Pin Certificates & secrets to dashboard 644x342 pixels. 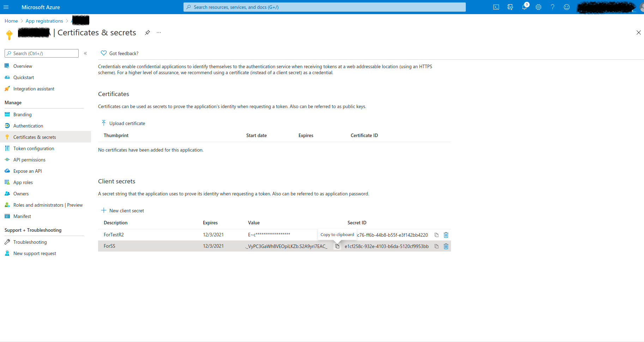[x=147, y=32]
